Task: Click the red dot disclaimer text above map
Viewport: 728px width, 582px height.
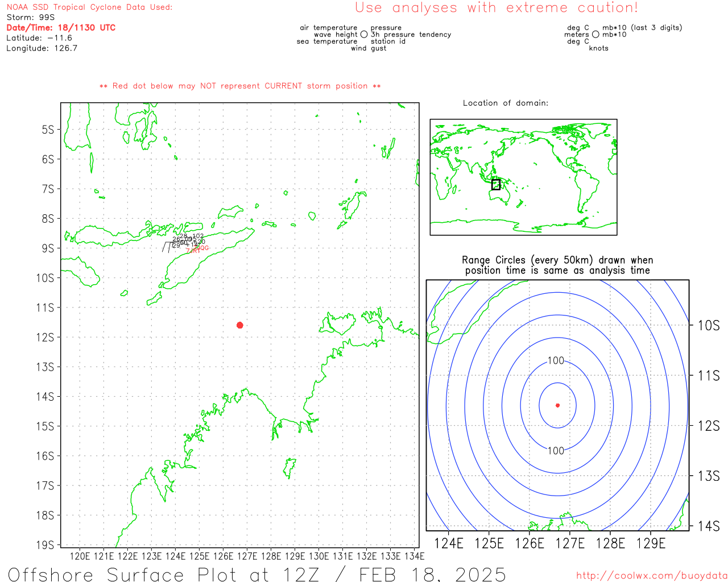Action: click(x=240, y=86)
